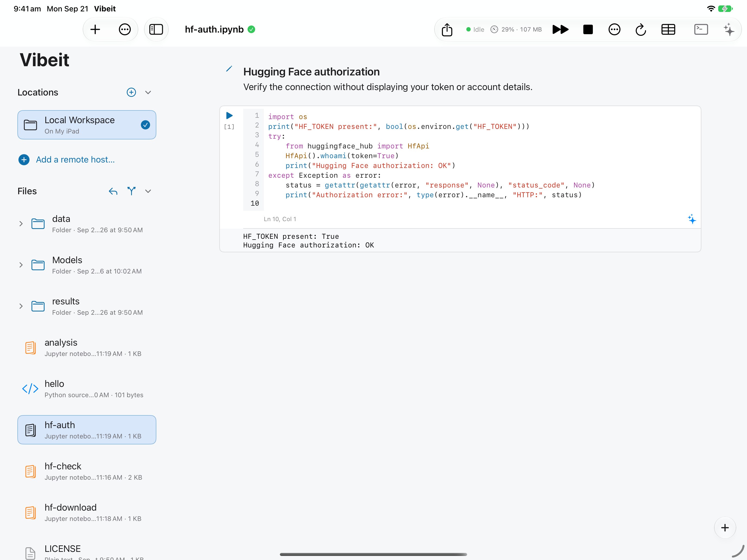Expand the data folder chevron
The height and width of the screenshot is (560, 747).
click(x=21, y=224)
